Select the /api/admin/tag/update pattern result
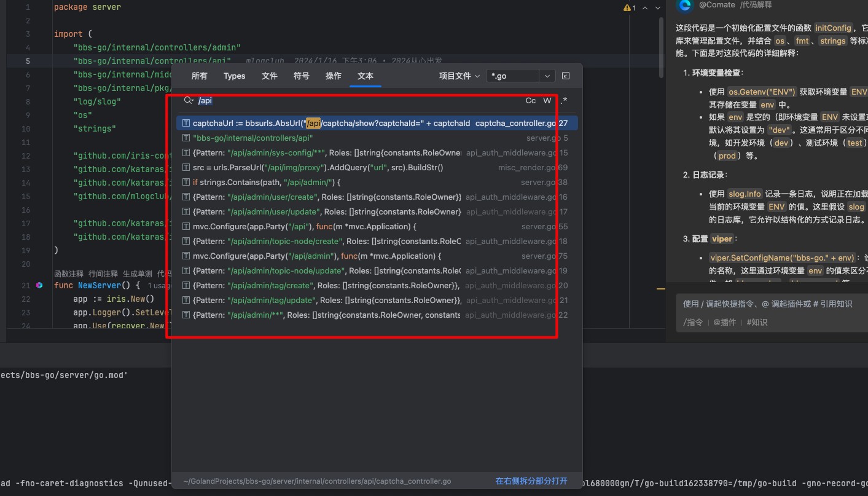 pyautogui.click(x=377, y=301)
